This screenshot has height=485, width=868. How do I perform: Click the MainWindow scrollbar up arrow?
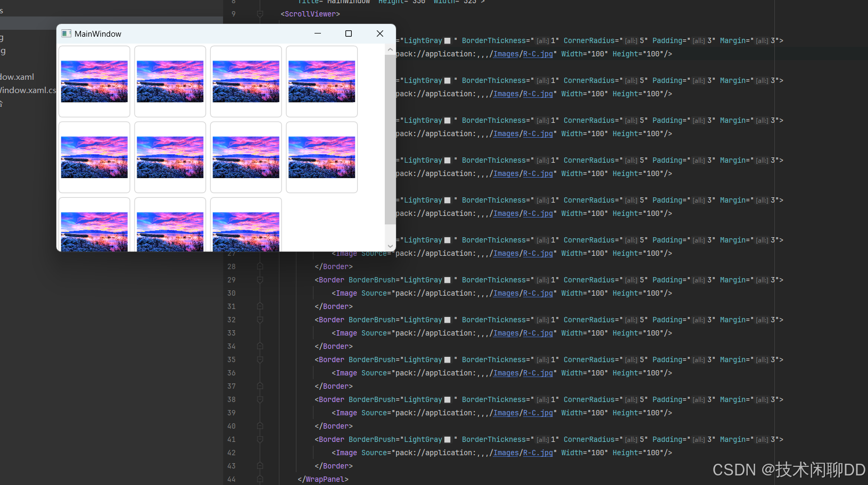coord(390,49)
